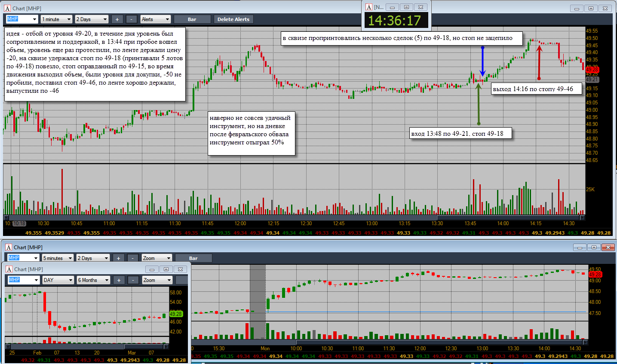Click 'Bar' button in 5 minutes chart

(x=193, y=258)
